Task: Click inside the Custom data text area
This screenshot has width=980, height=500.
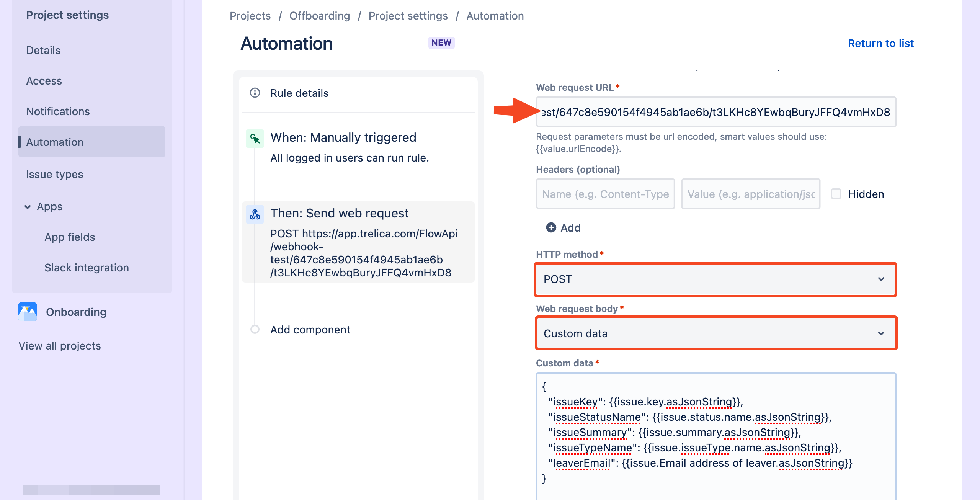Action: tap(716, 436)
